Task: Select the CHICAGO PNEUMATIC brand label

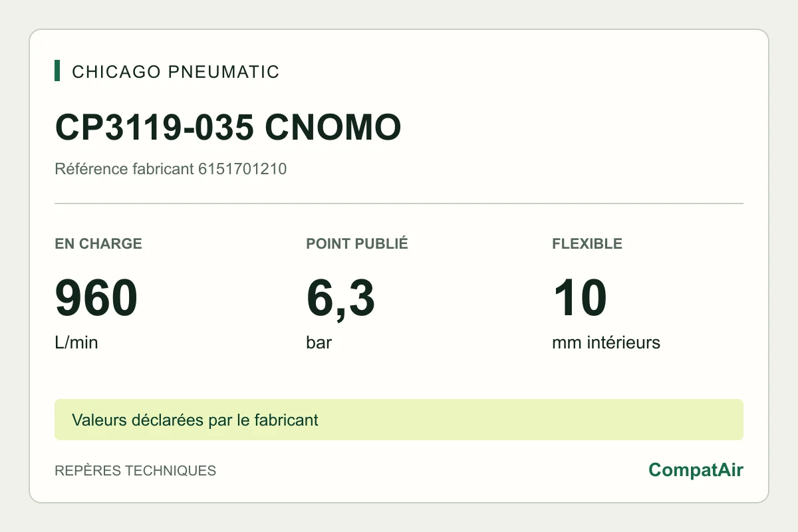Action: pos(176,72)
